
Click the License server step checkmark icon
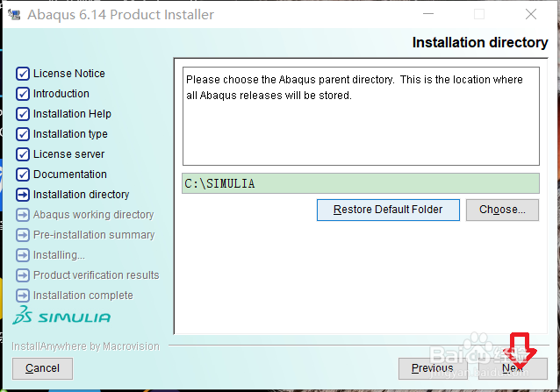23,154
